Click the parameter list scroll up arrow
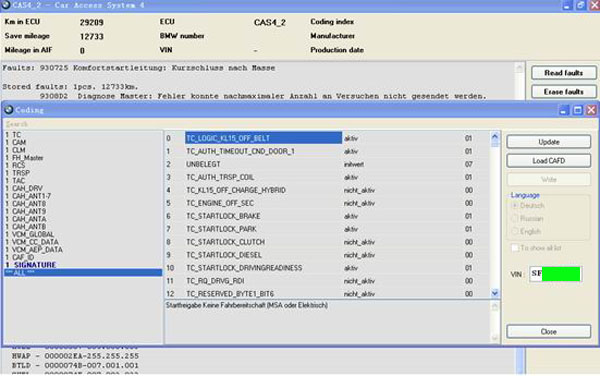 494,136
